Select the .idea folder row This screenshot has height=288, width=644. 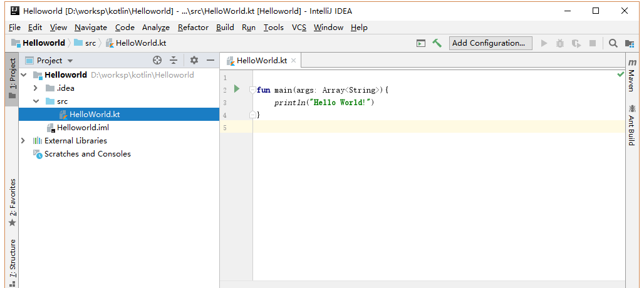[119, 88]
